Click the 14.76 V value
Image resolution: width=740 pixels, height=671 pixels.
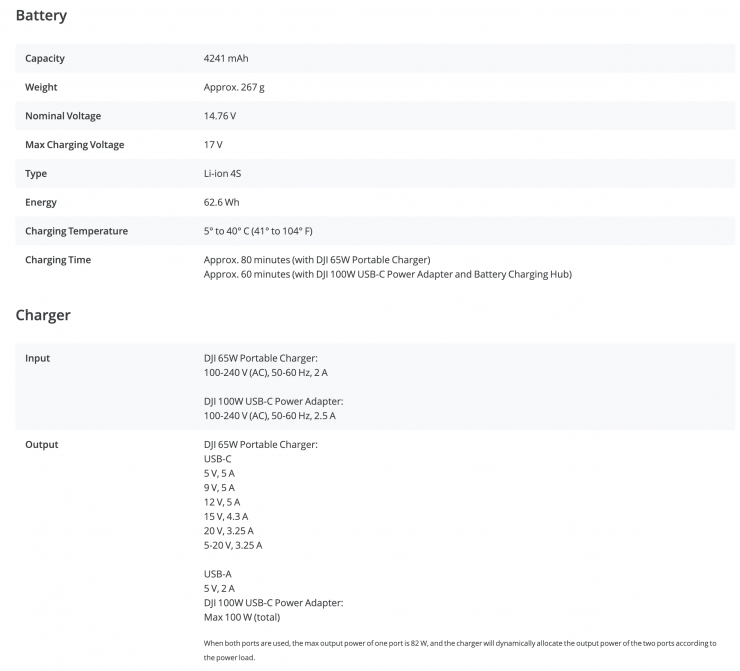point(220,116)
